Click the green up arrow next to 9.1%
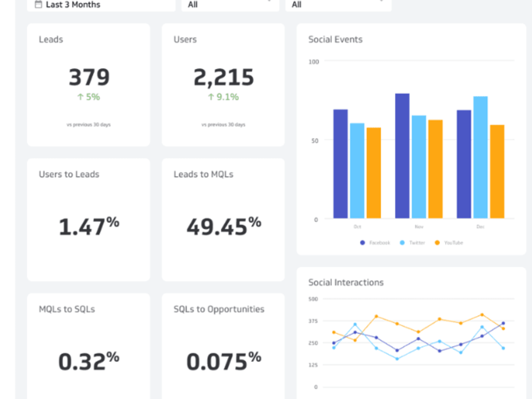Screen dimensions: 532x399 pos(211,97)
